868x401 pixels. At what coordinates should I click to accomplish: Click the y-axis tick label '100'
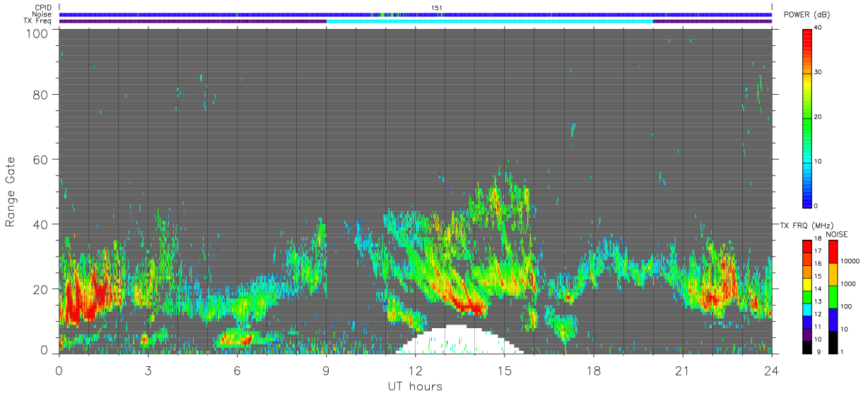(x=37, y=33)
